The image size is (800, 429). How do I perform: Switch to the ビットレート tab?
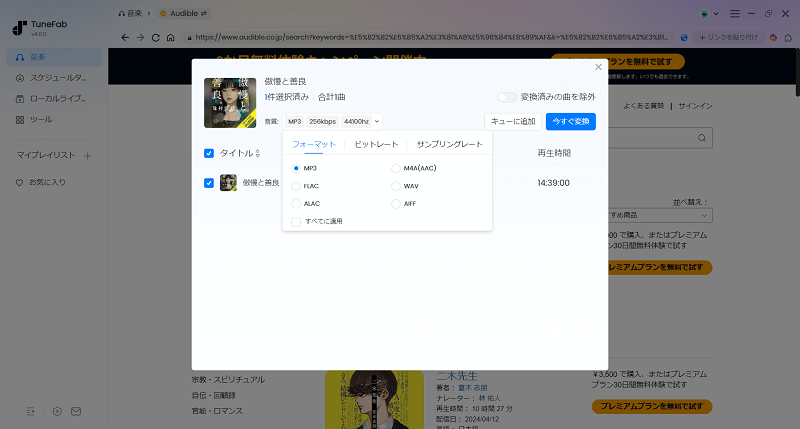pyautogui.click(x=377, y=144)
